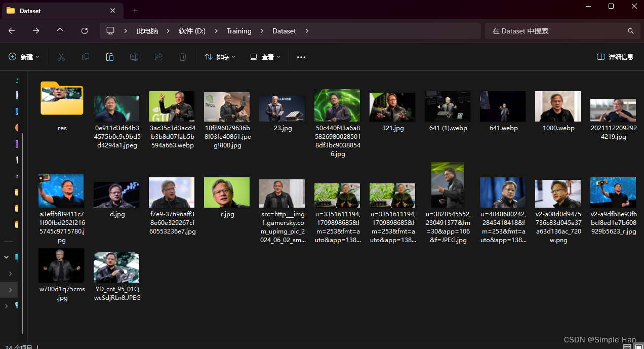This screenshot has height=349, width=644.
Task: Expand chevron after 软件 (D:) in address bar
Action: pyautogui.click(x=216, y=31)
